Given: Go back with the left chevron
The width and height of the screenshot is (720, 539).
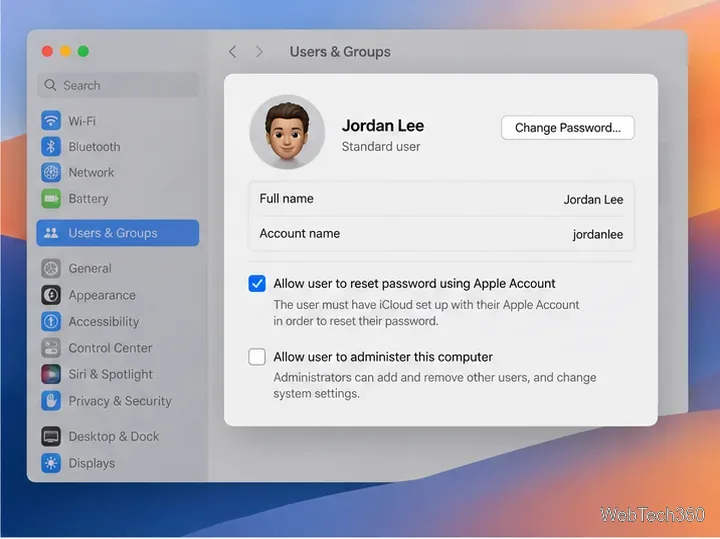Looking at the screenshot, I should [233, 51].
